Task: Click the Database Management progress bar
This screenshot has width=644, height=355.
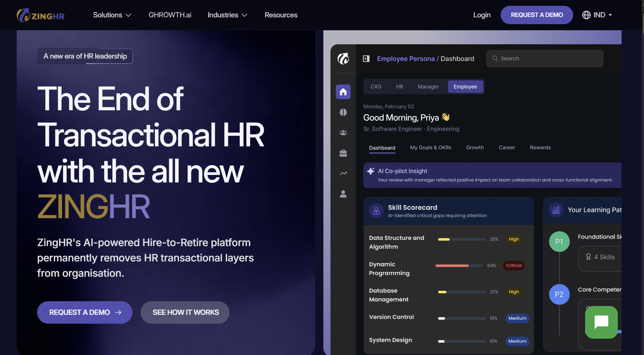Action: [462, 292]
